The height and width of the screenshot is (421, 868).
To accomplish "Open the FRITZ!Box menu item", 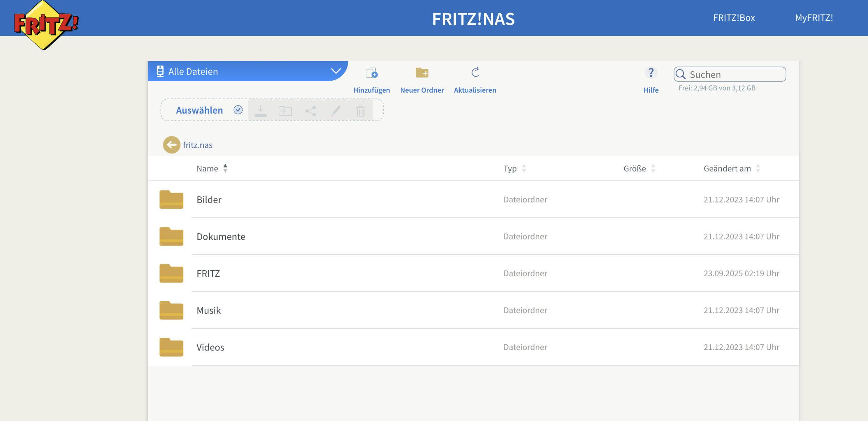I will click(x=733, y=18).
